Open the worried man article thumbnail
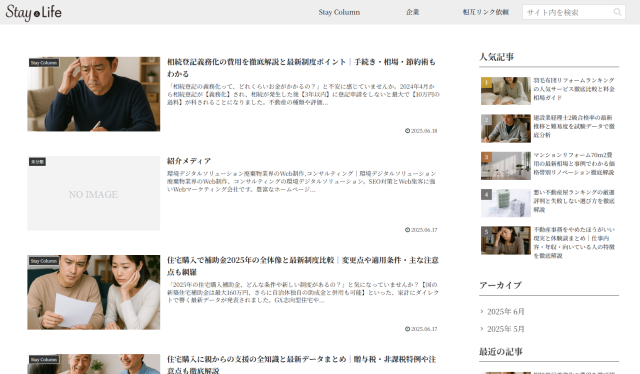Viewport: 640px width, 374px height. click(93, 94)
